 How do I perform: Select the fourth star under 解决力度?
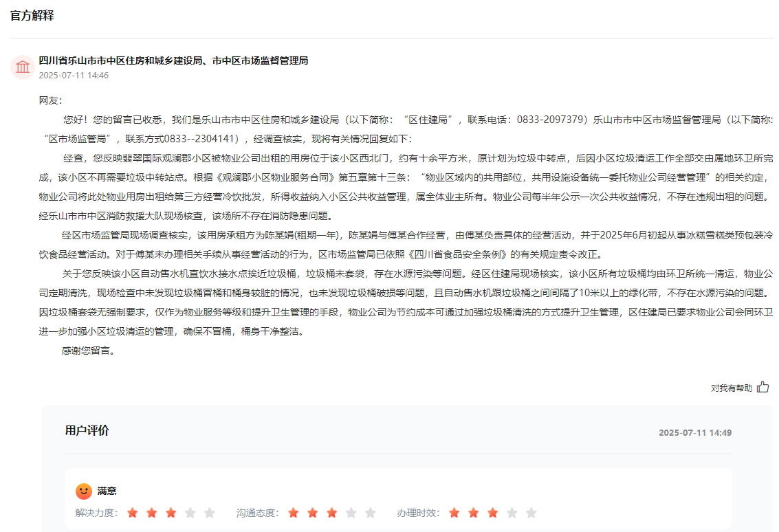190,512
